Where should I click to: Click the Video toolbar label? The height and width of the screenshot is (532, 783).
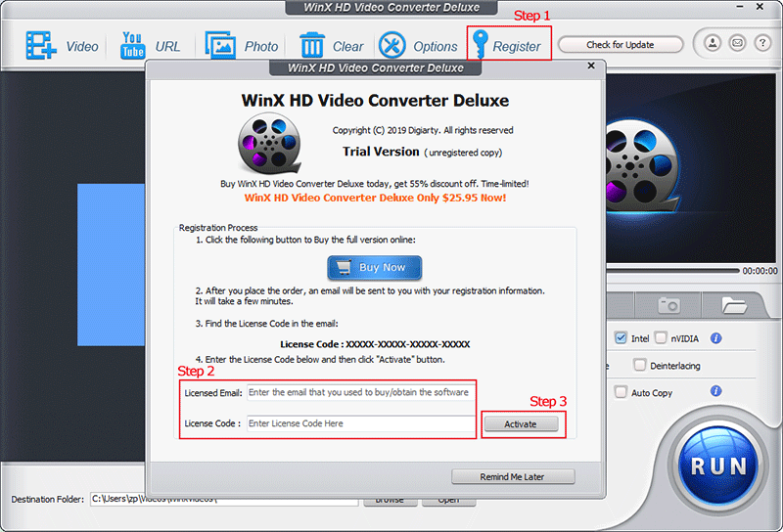(82, 46)
